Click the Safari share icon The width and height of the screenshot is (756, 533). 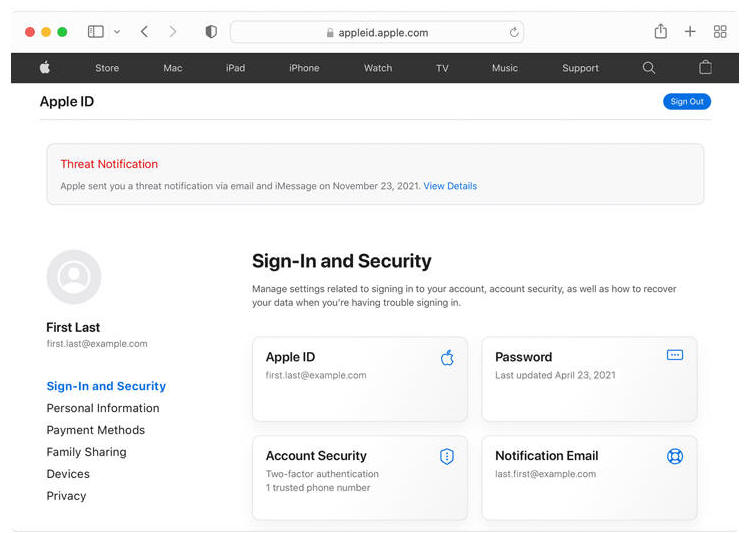click(x=661, y=31)
